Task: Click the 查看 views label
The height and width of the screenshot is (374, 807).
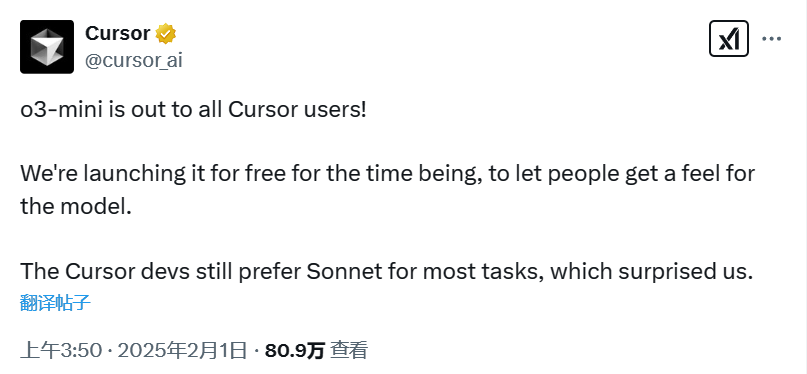Action: click(x=349, y=351)
